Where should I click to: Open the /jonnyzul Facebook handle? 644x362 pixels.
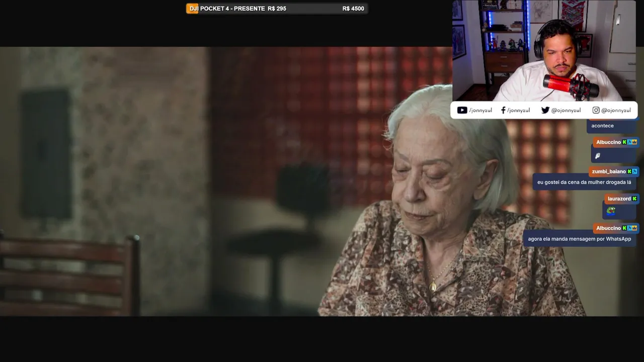click(518, 110)
